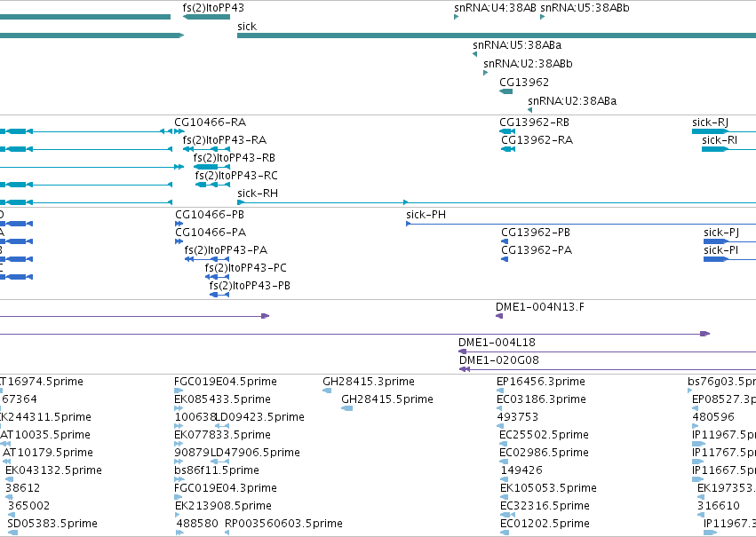Click the FGC019E04.5prime EST label
The height and width of the screenshot is (537, 756).
click(x=226, y=382)
